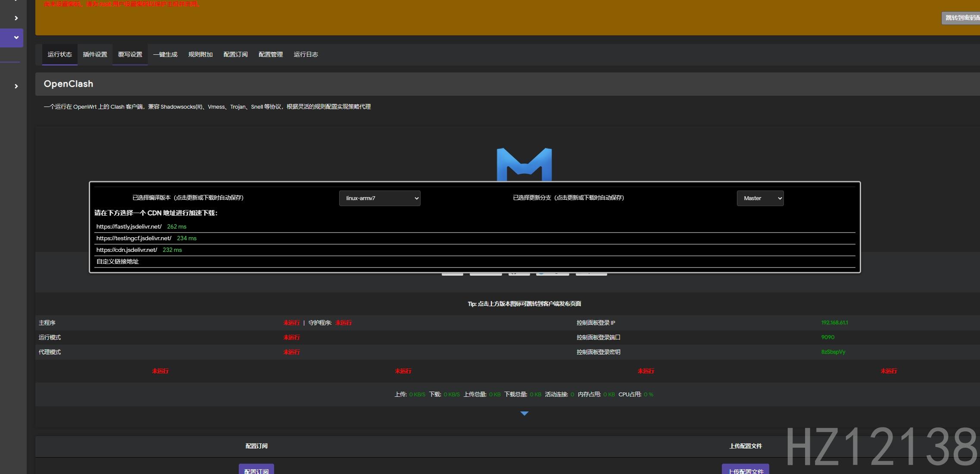980x474 pixels.
Task: Click the control panel port value 9090
Action: point(828,337)
